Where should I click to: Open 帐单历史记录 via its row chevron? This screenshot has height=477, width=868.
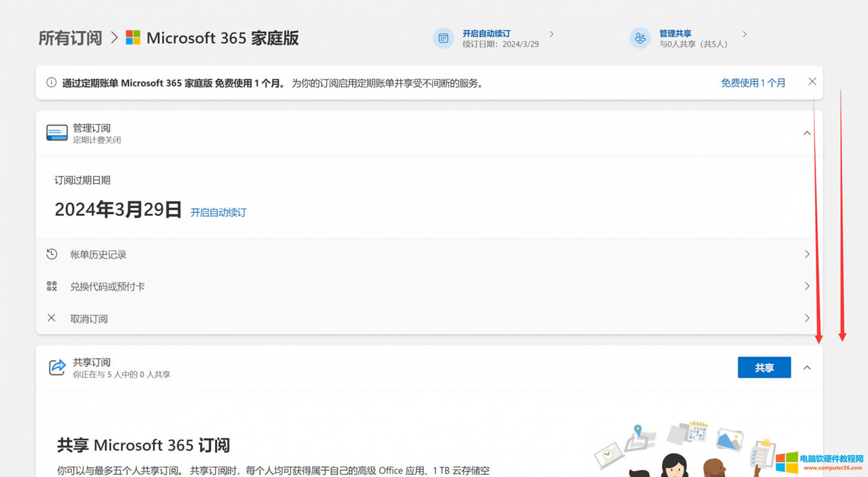(807, 254)
